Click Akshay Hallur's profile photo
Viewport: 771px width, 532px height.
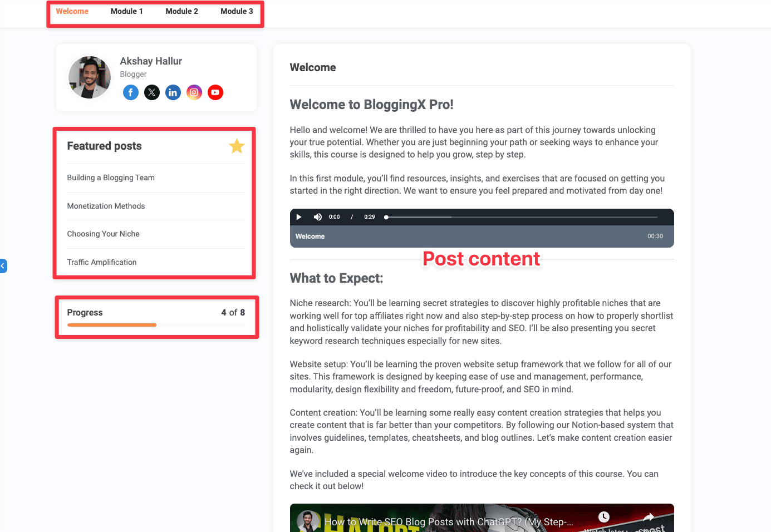pyautogui.click(x=90, y=77)
